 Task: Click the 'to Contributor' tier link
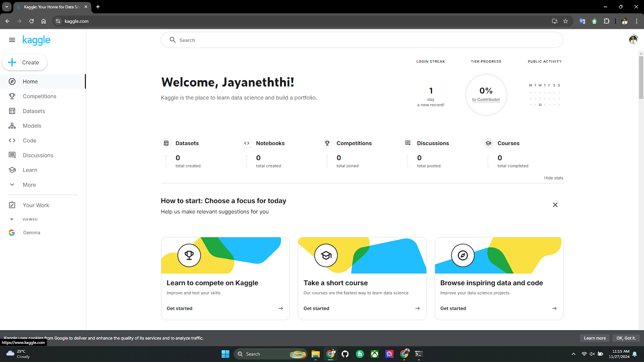click(x=486, y=99)
